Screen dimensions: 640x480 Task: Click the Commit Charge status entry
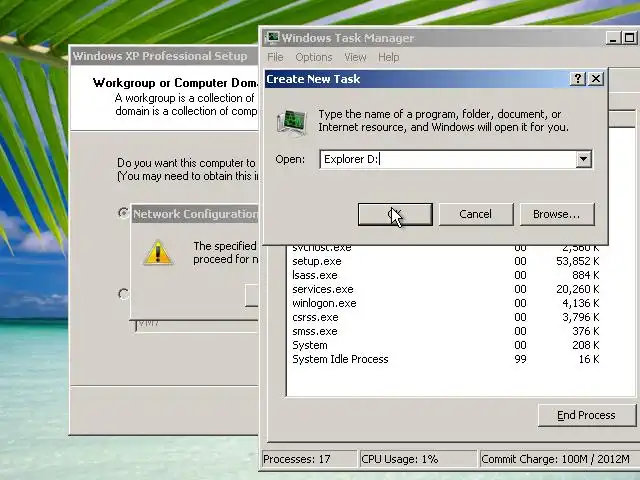558,459
